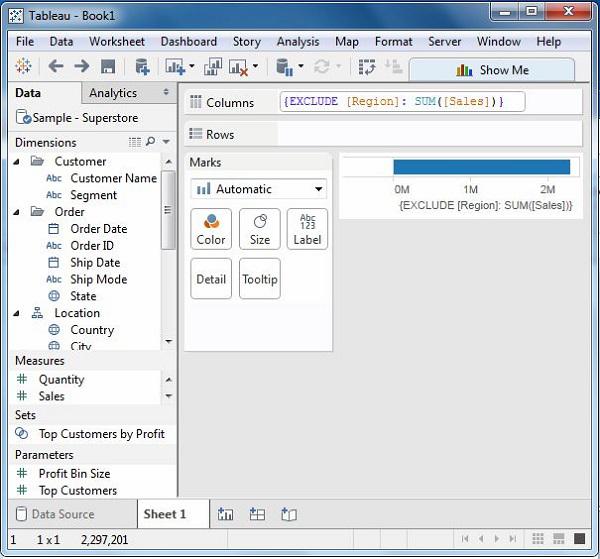Click the Clear Sheet icon
The width and height of the screenshot is (600, 559).
click(x=238, y=67)
